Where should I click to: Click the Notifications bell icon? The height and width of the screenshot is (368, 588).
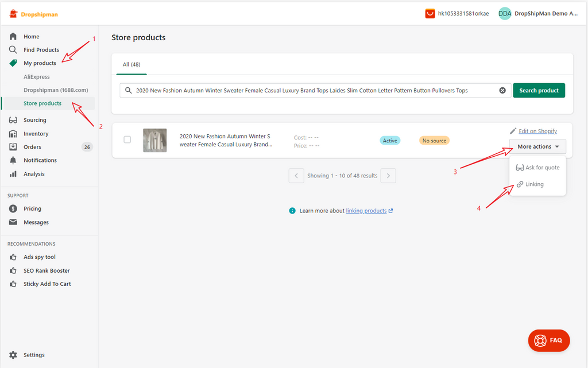coord(13,160)
